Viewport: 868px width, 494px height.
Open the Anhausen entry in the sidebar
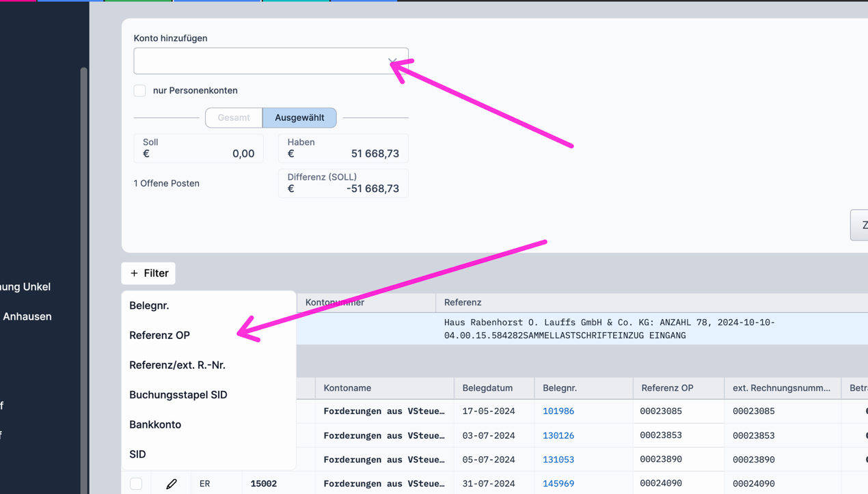(27, 316)
